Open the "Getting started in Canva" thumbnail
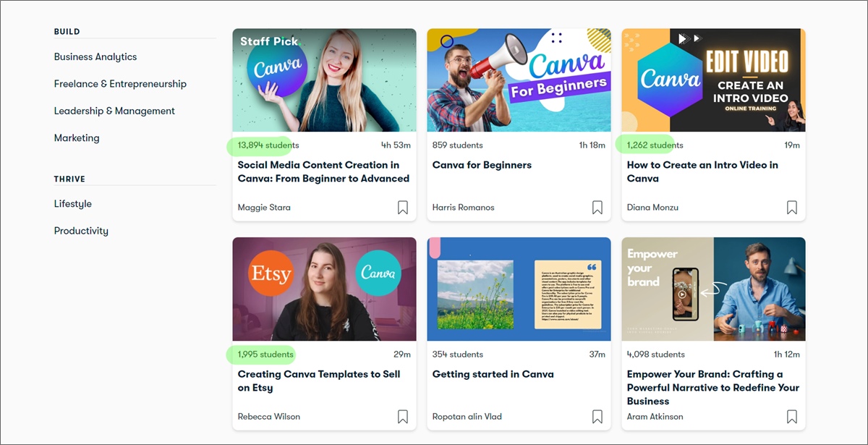The width and height of the screenshot is (868, 445). point(519,289)
